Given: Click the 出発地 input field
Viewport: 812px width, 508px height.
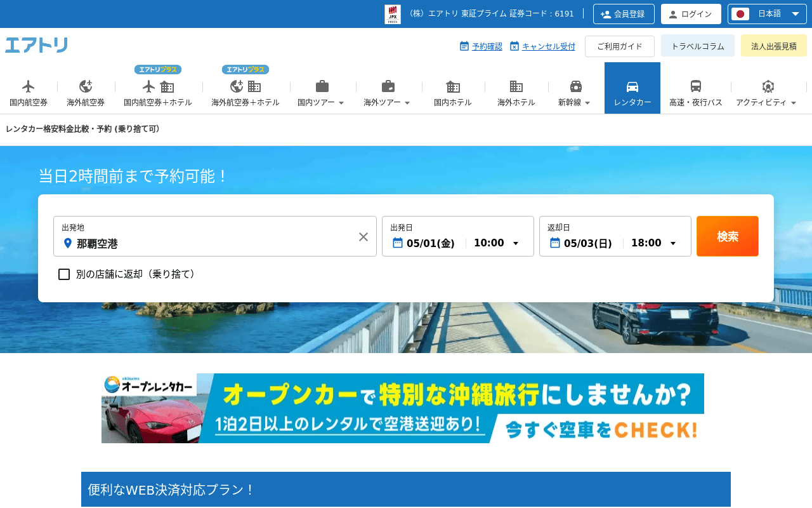Looking at the screenshot, I should point(215,236).
